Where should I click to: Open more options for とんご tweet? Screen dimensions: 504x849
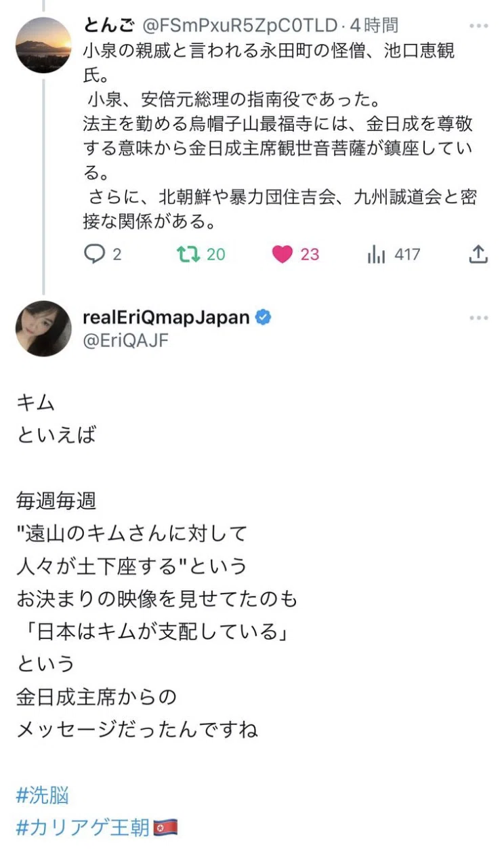click(x=478, y=26)
